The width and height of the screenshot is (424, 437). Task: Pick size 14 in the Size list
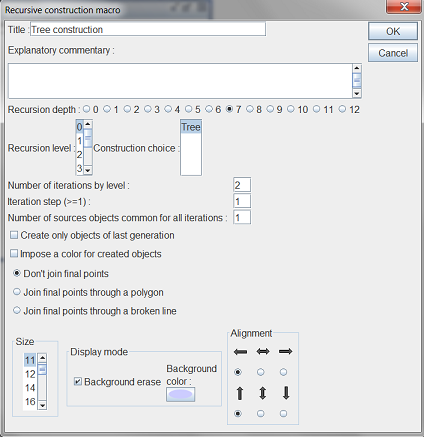(30, 388)
